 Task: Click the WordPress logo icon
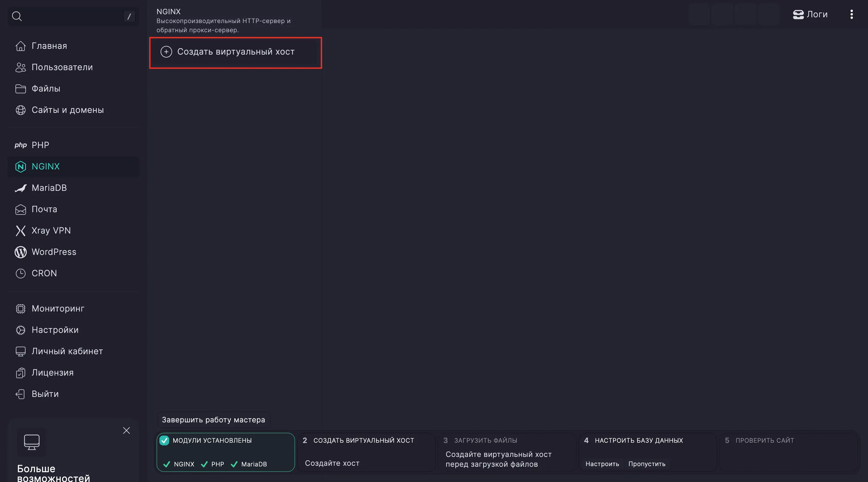(20, 252)
